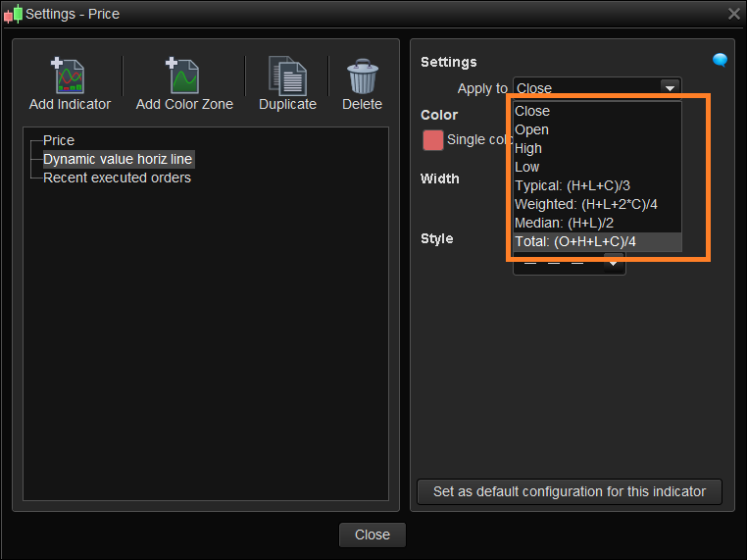The width and height of the screenshot is (747, 560).
Task: Click the Delete trash can icon
Action: click(363, 76)
